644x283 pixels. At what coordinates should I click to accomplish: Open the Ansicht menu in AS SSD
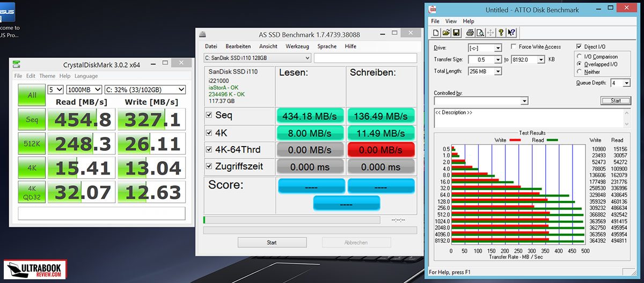[268, 46]
